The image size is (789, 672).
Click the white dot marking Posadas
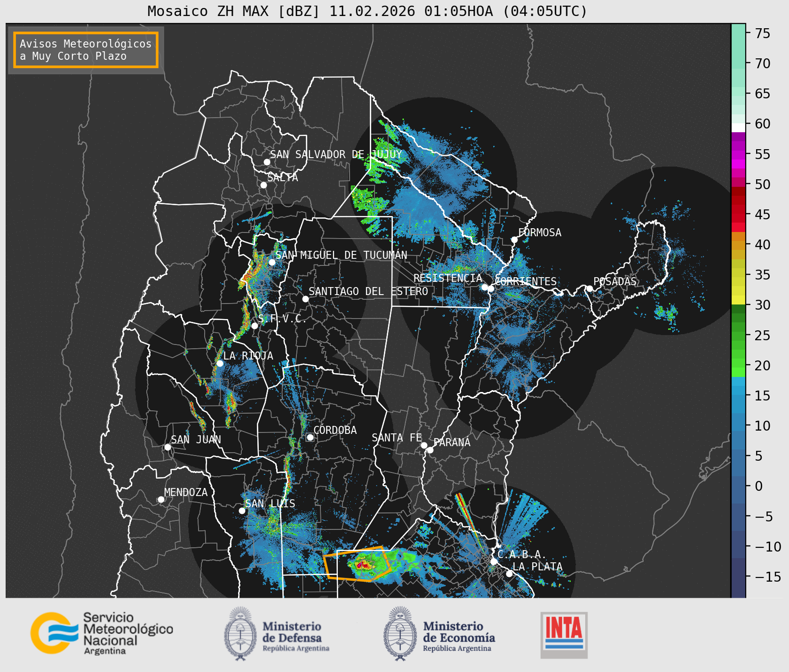click(x=589, y=288)
